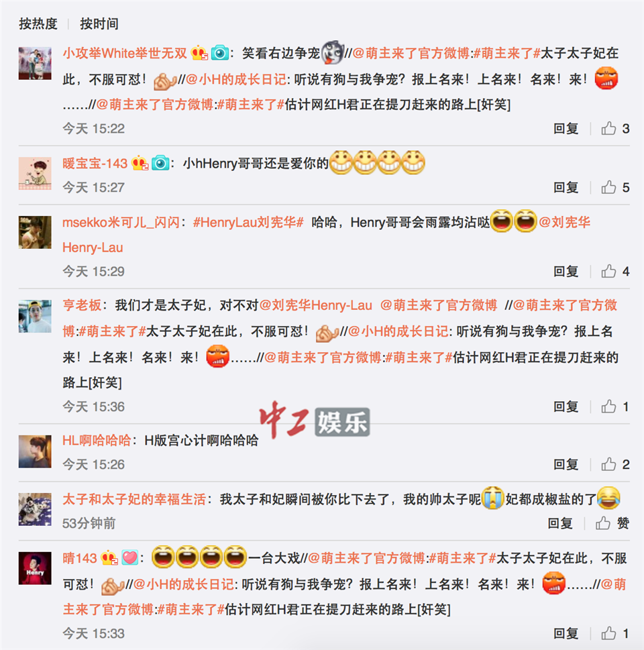Open the #HenryLau刘宪华# hashtag link
Image resolution: width=644 pixels, height=650 pixels.
[x=248, y=222]
